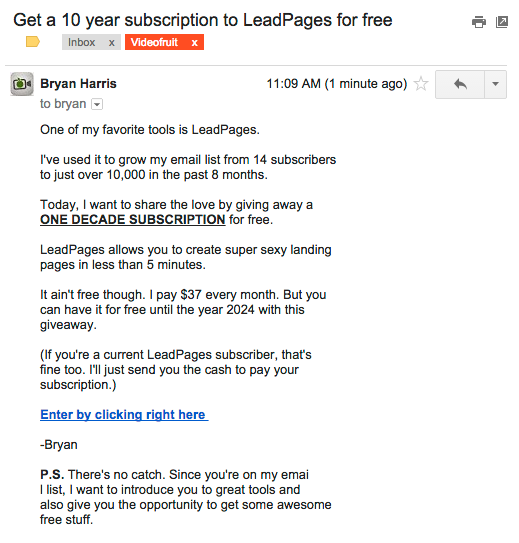519x543 pixels.
Task: Open the Inbox label
Action: pos(81,42)
